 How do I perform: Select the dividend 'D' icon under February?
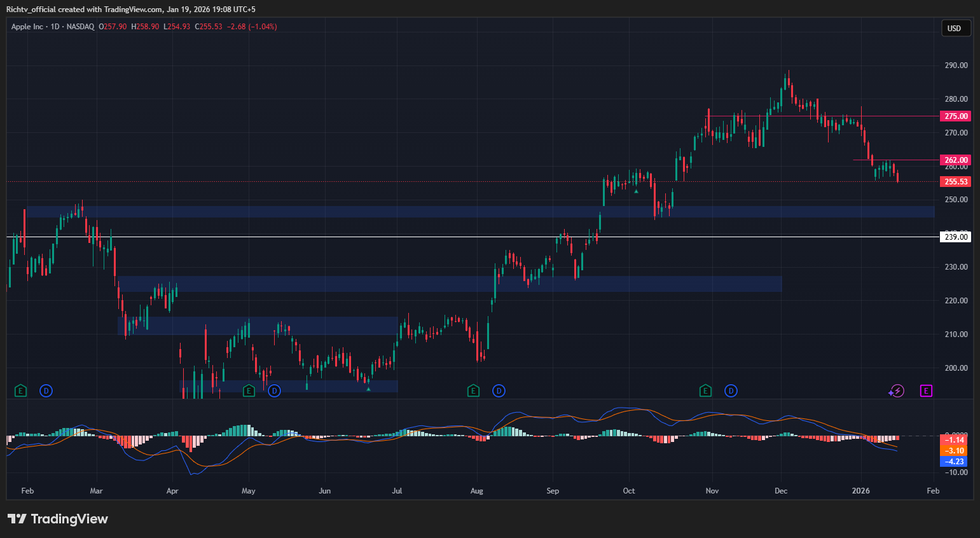45,391
